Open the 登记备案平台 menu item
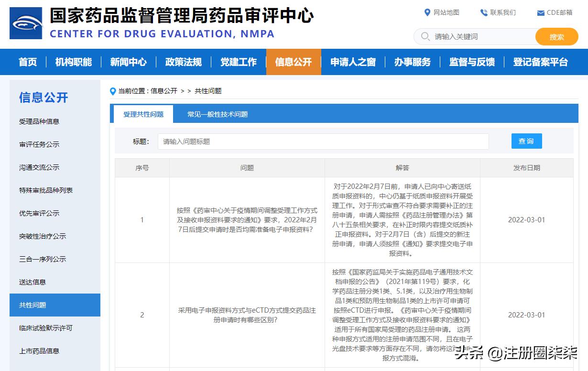588x371 pixels. pyautogui.click(x=540, y=62)
